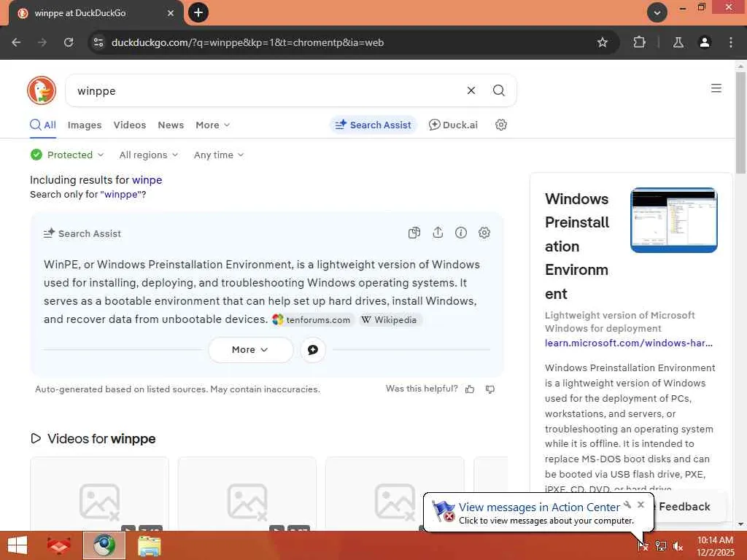Give thumbs up to Search Assist
This screenshot has height=560, width=747.
(x=470, y=389)
